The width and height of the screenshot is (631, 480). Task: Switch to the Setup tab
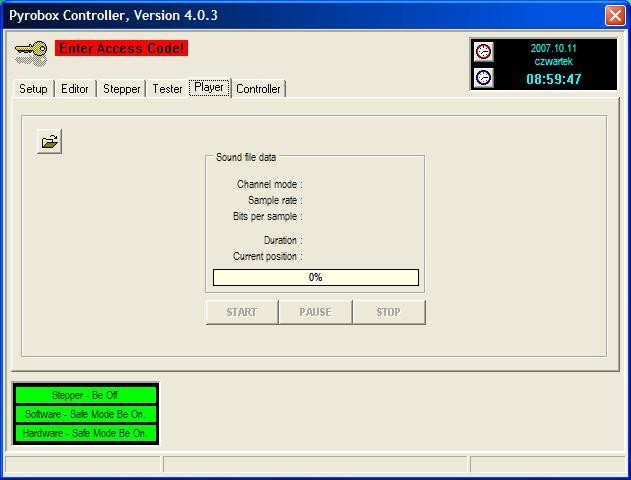click(33, 89)
